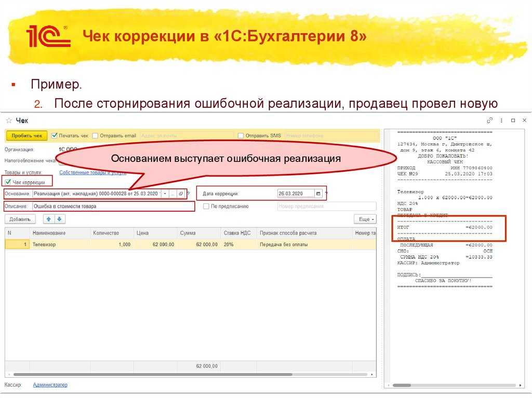The height and width of the screenshot is (398, 532).
Task: Click the right scroll arrow of the receipt preview
Action: (x=521, y=385)
